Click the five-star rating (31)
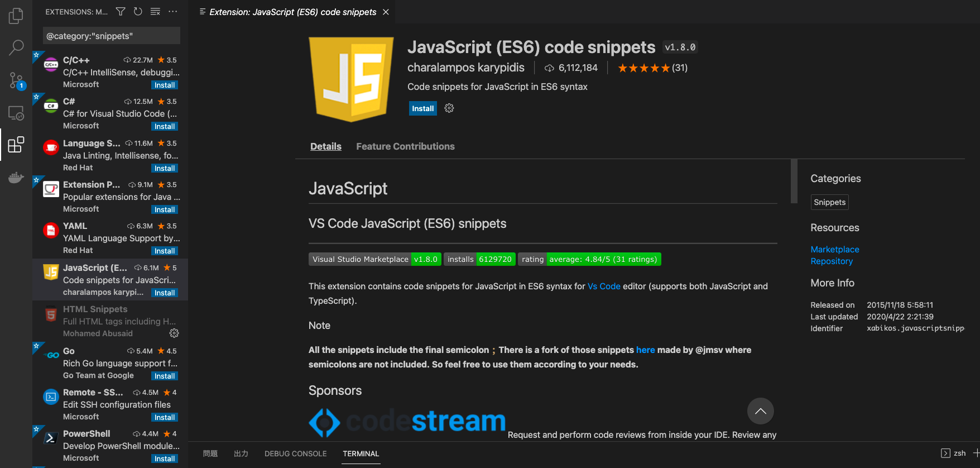The width and height of the screenshot is (980, 468). coord(652,68)
